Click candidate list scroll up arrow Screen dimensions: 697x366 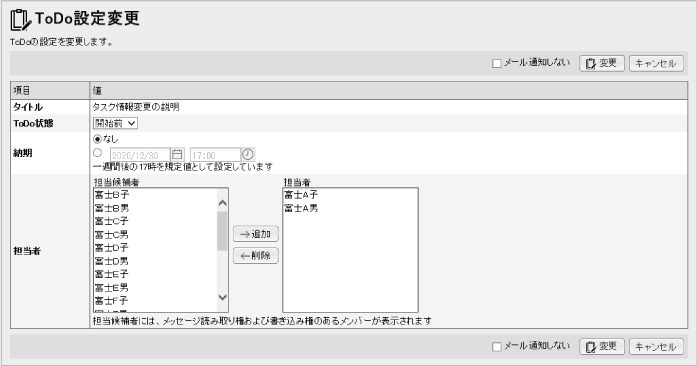pos(222,203)
